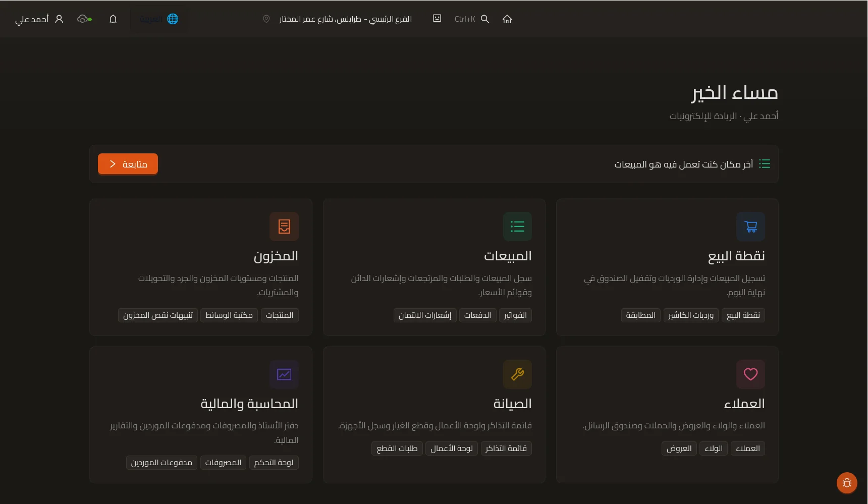Open the sales list icon
The width and height of the screenshot is (868, 504).
[x=517, y=227]
